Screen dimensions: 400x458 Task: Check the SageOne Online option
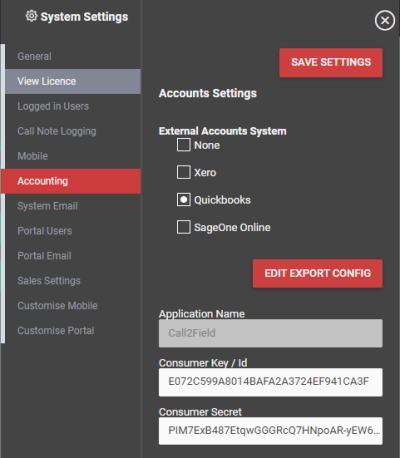pos(184,227)
